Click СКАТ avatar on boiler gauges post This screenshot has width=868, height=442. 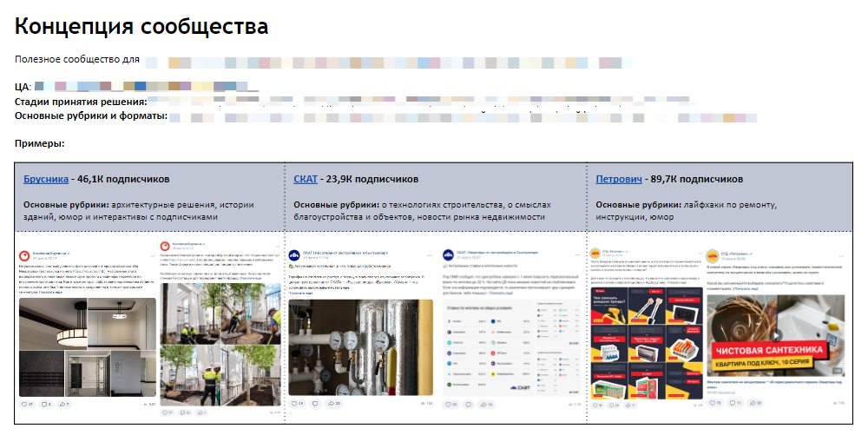pos(294,255)
